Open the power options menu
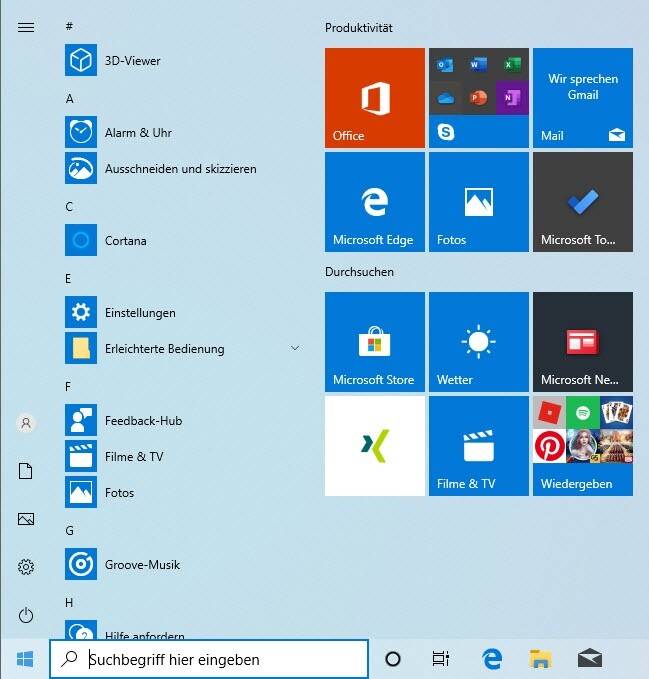 click(26, 615)
